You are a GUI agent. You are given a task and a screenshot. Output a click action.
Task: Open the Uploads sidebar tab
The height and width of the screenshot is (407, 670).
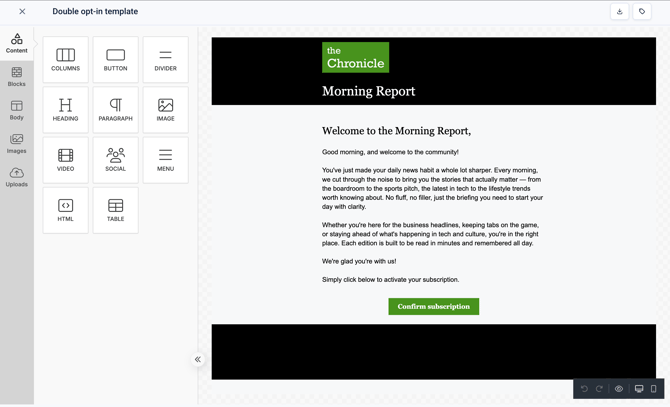click(x=17, y=177)
